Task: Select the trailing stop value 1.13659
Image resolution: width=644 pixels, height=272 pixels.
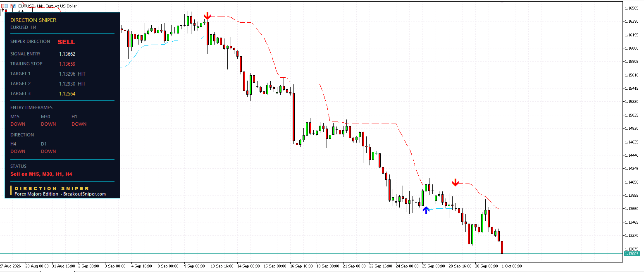Action: [x=67, y=64]
